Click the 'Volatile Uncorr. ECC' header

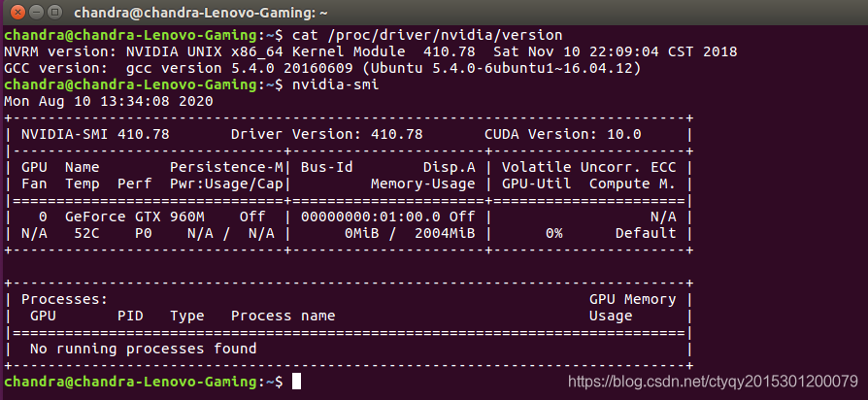click(x=588, y=167)
